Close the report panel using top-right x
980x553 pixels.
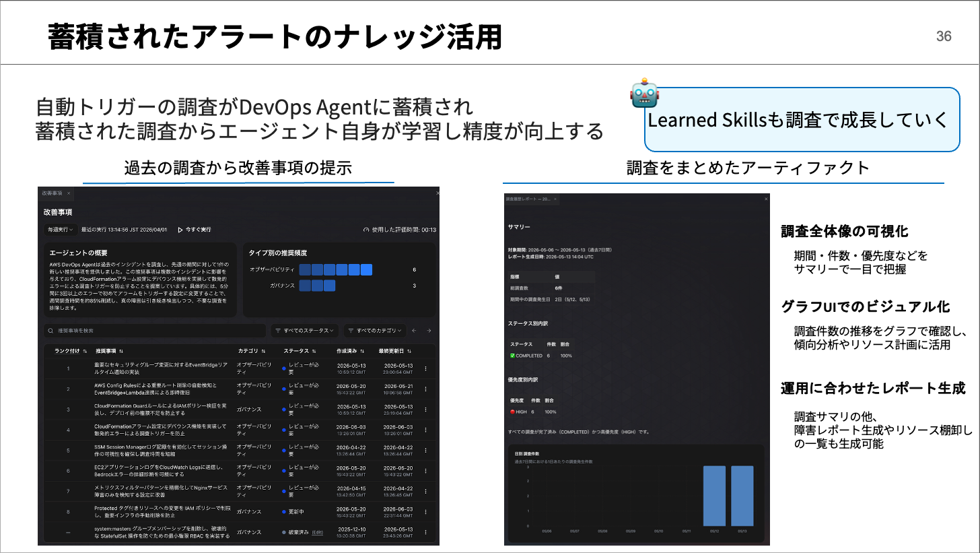[x=766, y=199]
